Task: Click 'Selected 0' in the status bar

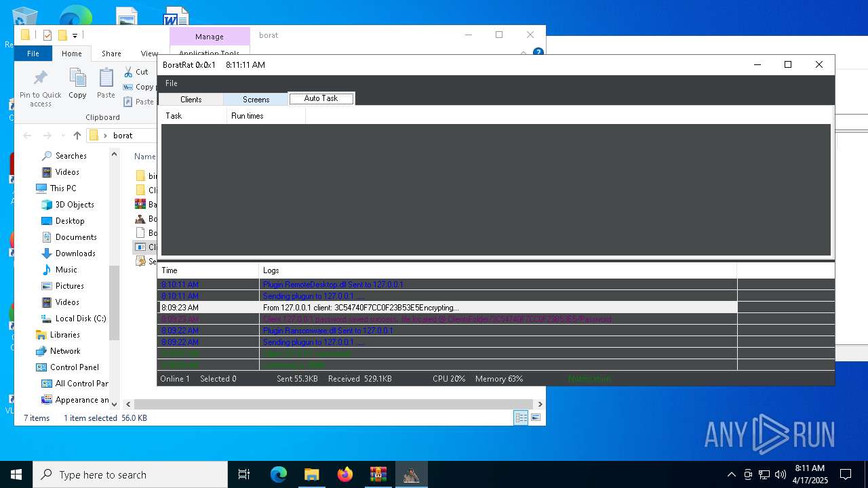Action: click(218, 379)
